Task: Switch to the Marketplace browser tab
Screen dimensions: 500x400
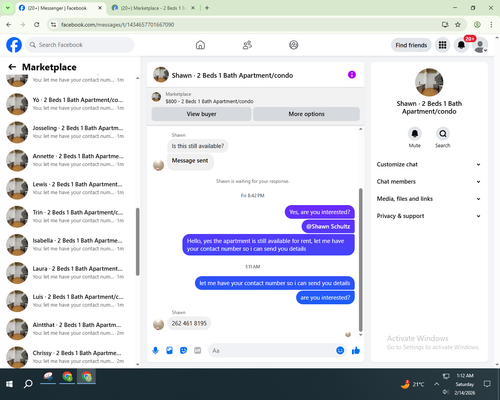Action: coord(153,8)
